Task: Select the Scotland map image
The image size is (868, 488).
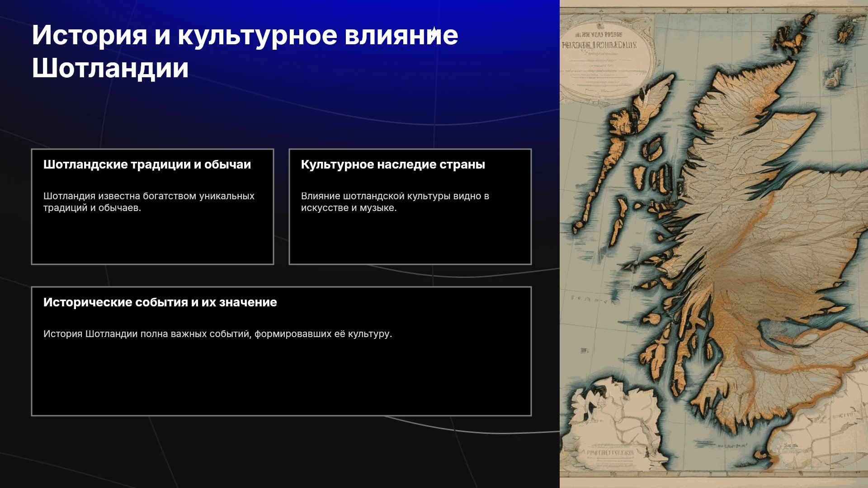Action: [x=714, y=244]
